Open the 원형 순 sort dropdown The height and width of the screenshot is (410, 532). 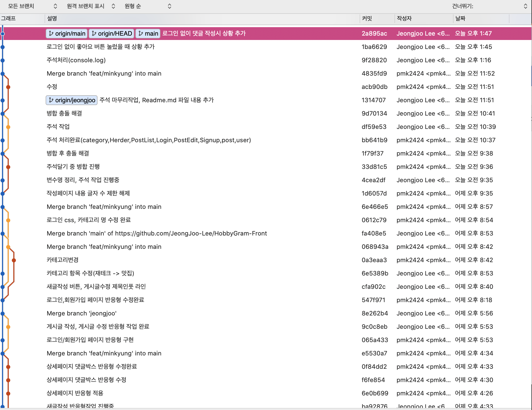[x=148, y=6]
